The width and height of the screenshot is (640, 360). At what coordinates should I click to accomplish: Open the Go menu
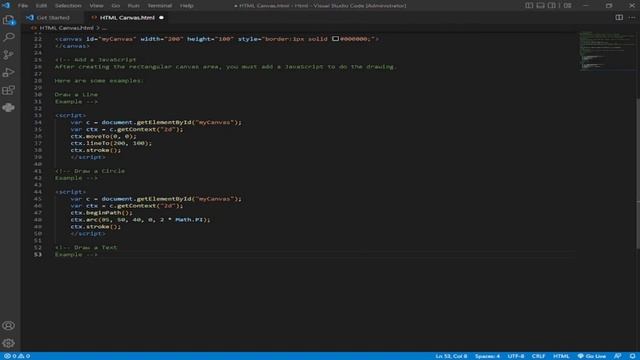[x=116, y=6]
